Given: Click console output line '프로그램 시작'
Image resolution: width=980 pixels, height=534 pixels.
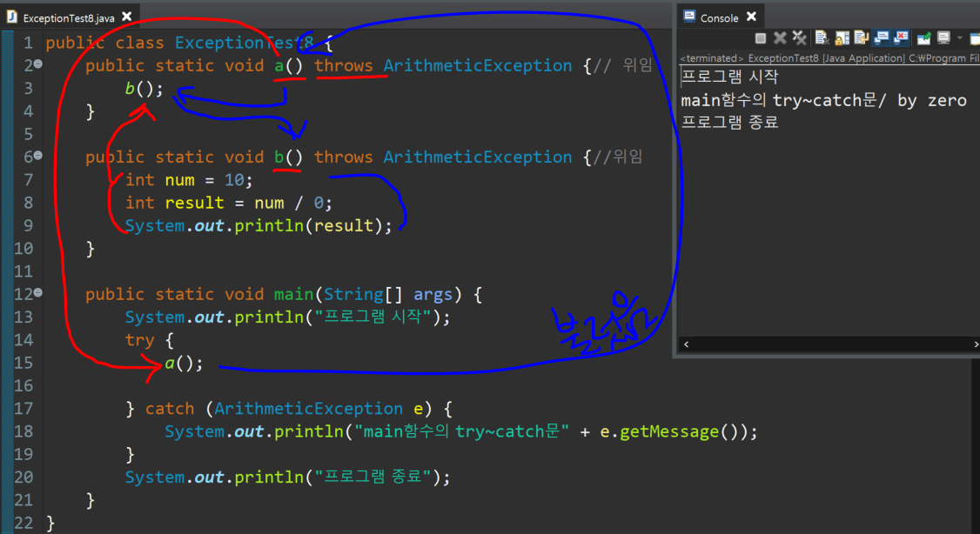Looking at the screenshot, I should (729, 77).
